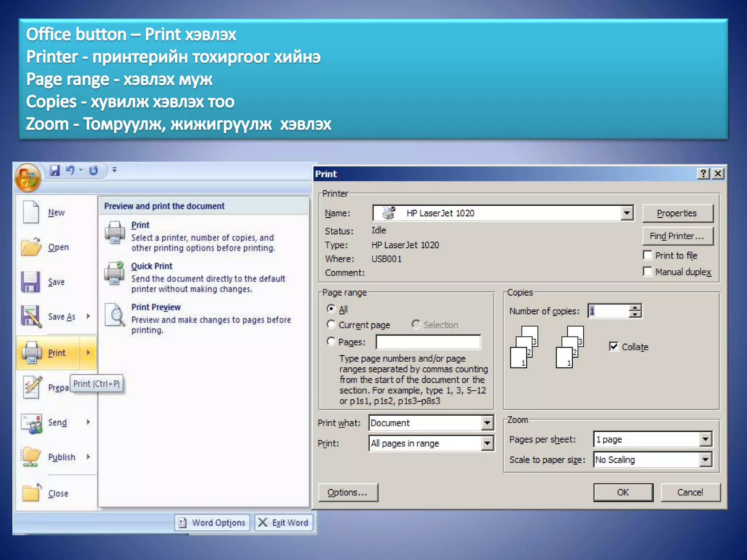Click the New blank document icon
This screenshot has width=747, height=560.
point(31,212)
